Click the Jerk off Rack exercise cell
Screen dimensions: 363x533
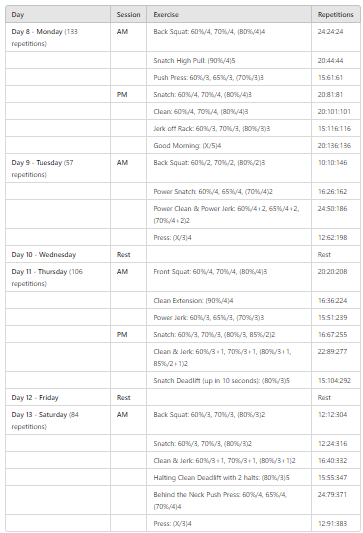[x=229, y=128]
